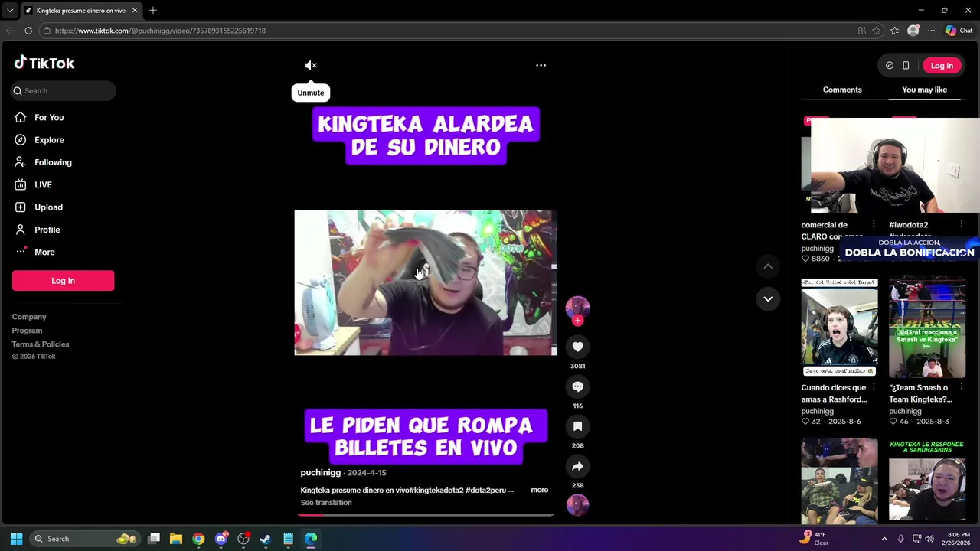Click the get coins icon beside Log in

(889, 65)
